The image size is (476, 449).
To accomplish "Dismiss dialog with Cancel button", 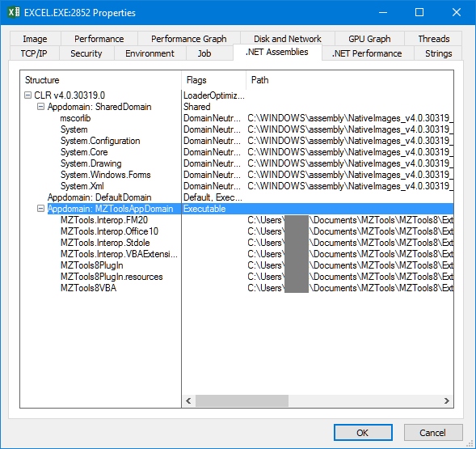I will (x=433, y=432).
